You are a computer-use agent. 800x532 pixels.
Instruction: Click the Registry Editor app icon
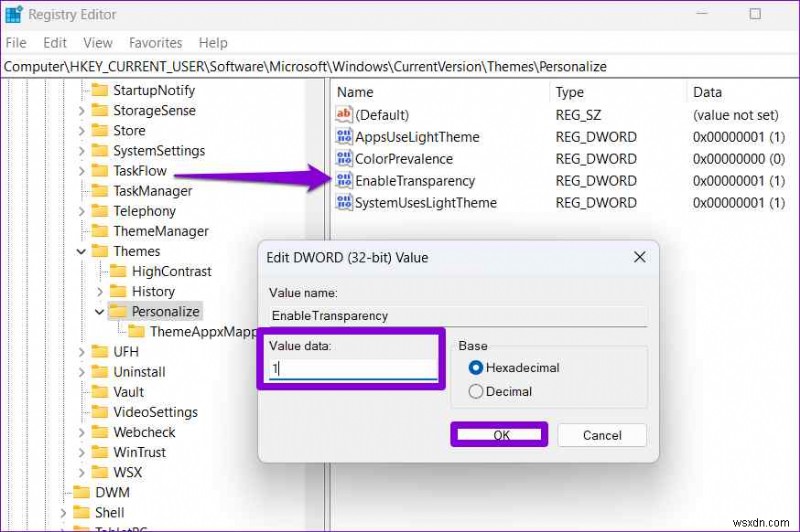coord(13,14)
